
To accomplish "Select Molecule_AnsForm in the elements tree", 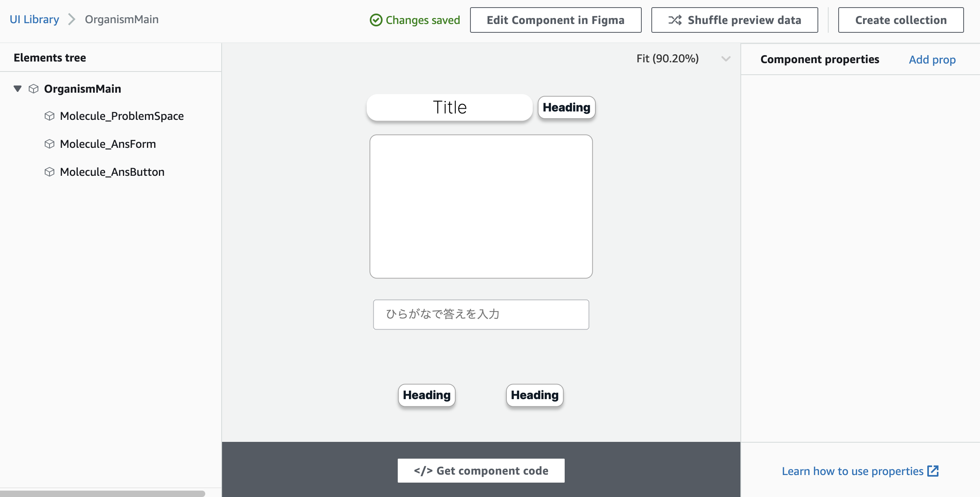I will coord(108,144).
